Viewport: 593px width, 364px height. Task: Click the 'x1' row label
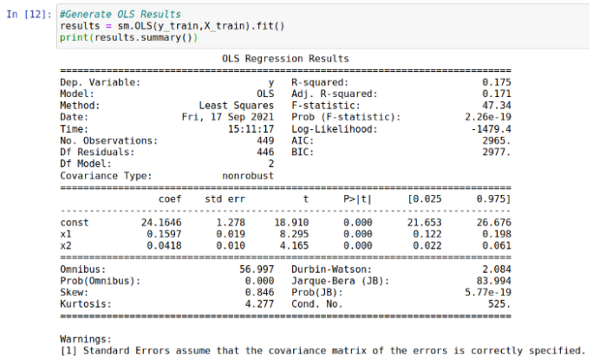coord(65,234)
